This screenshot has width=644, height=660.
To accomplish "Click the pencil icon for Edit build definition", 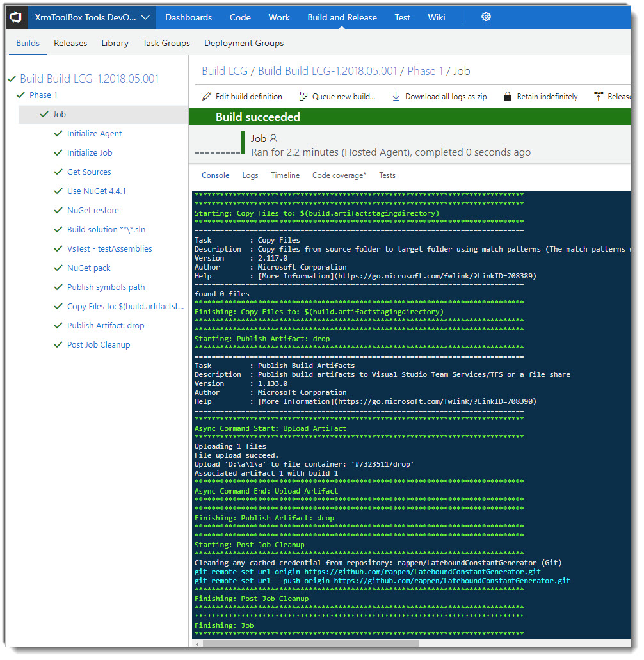I will click(207, 97).
